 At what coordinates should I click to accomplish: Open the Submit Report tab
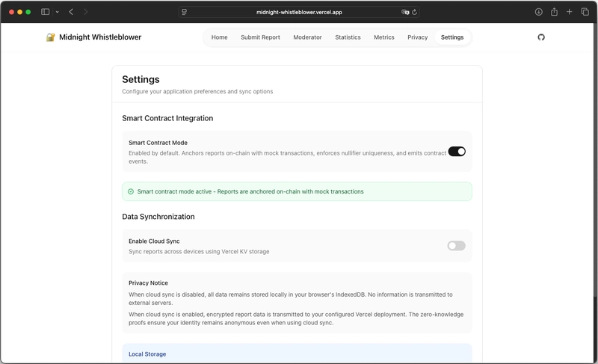[x=260, y=37]
